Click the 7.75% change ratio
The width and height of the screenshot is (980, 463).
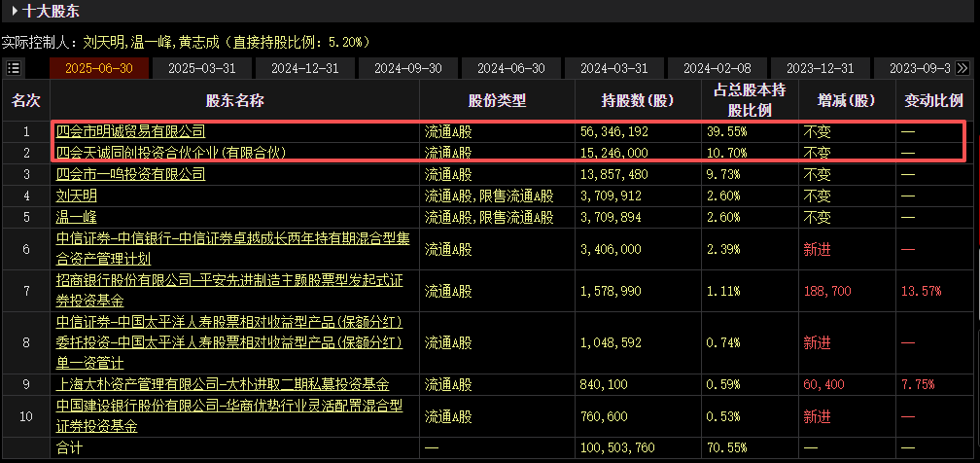pyautogui.click(x=918, y=384)
